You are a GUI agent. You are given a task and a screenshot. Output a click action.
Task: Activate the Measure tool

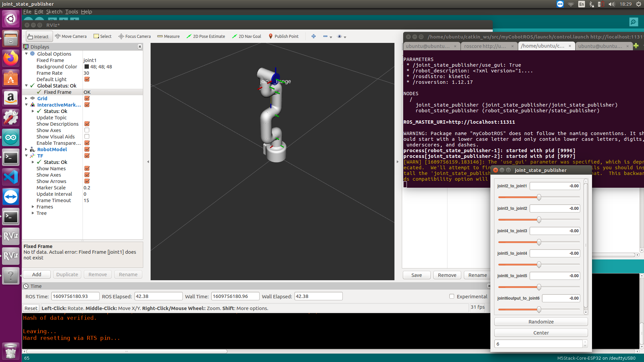point(168,36)
